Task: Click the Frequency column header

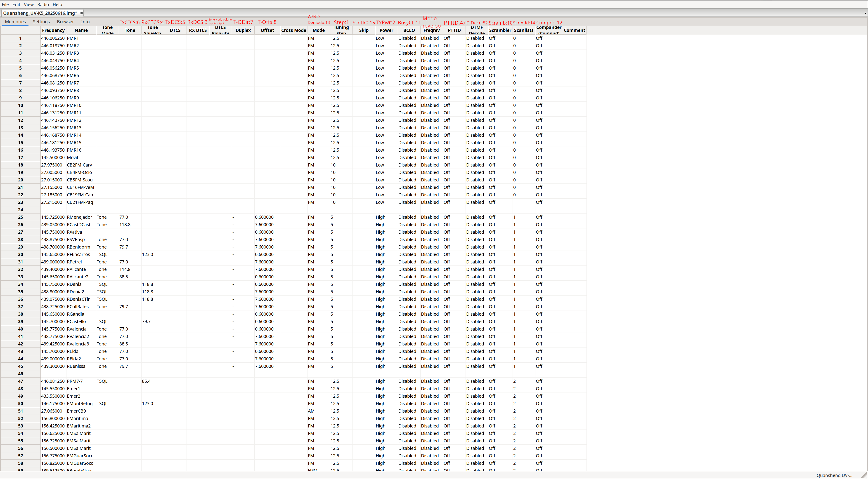Action: (x=53, y=30)
